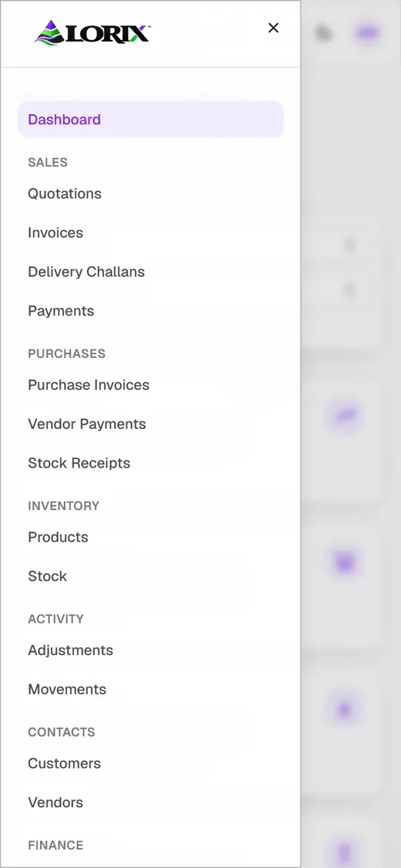
Task: Click the blurred purple avatar at top right
Action: point(367,33)
